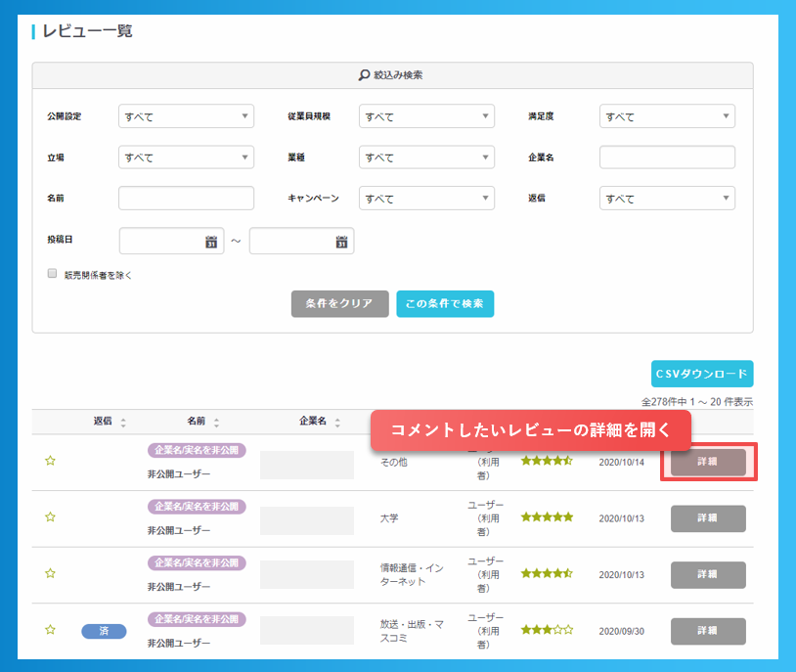
Task: Click the 条件をクリア button
Action: pyautogui.click(x=339, y=304)
